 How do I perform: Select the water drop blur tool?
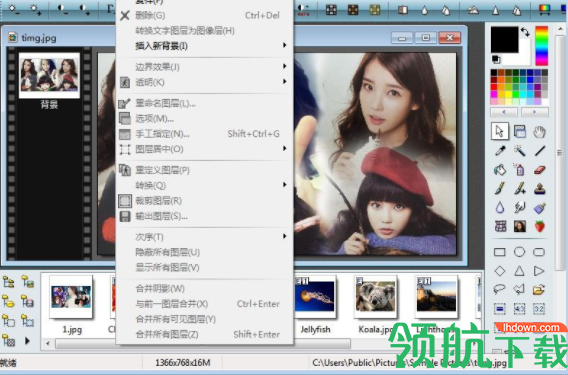pos(500,208)
